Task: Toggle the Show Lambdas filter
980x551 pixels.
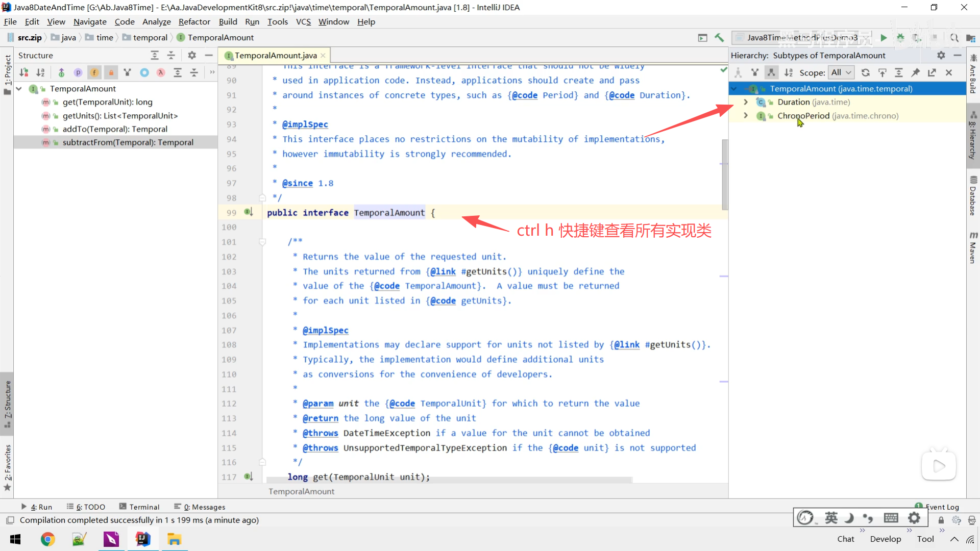Action: click(x=161, y=72)
